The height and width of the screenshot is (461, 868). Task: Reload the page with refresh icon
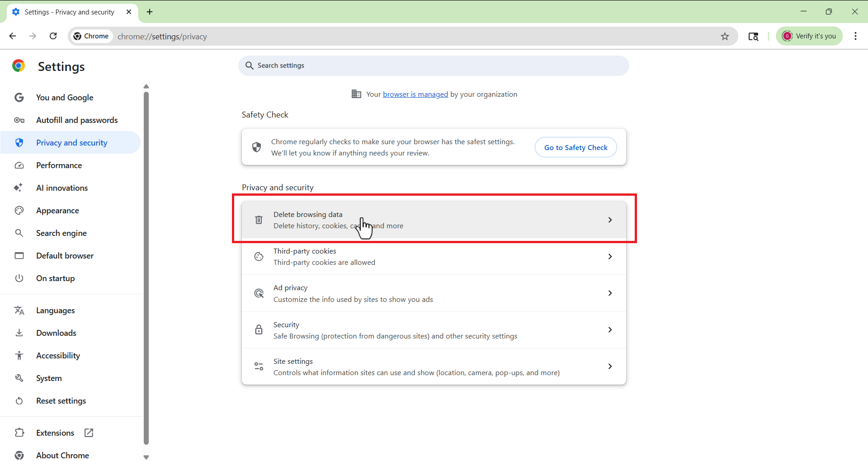53,36
